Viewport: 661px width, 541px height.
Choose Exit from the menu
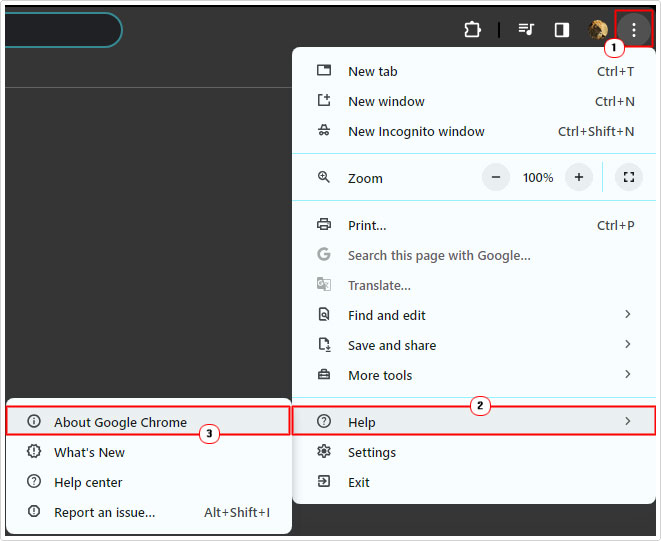(x=474, y=482)
